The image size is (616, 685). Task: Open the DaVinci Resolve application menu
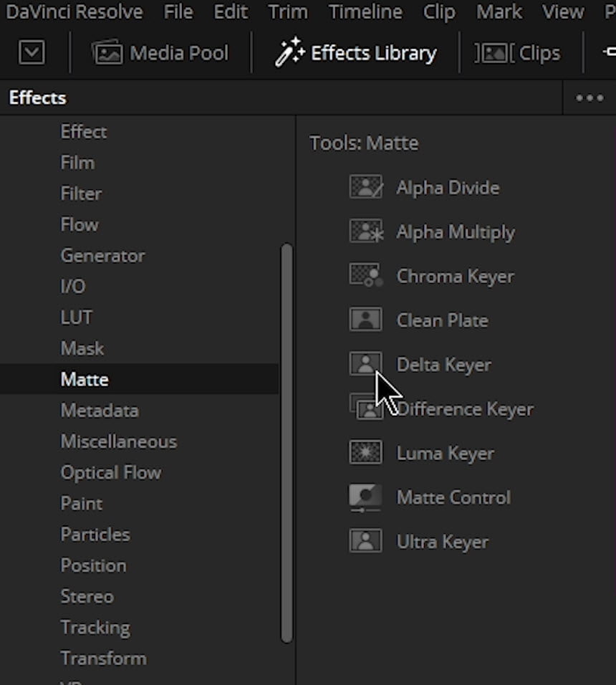click(x=74, y=11)
